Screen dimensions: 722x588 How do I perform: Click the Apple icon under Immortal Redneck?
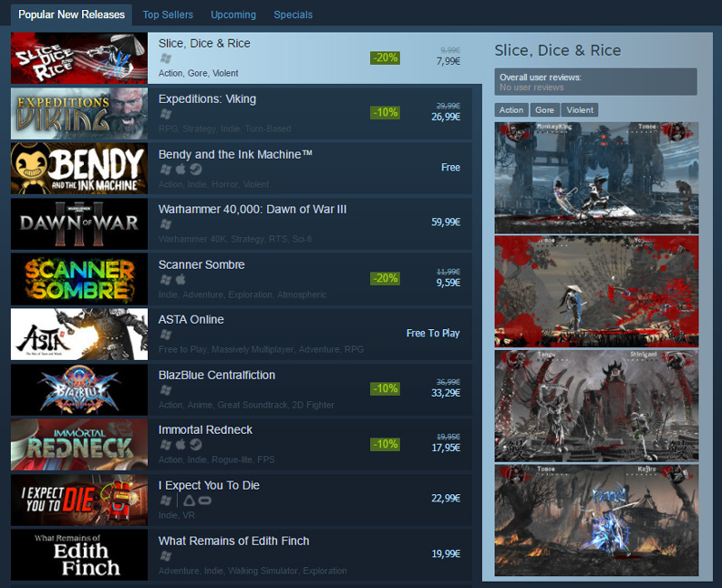(181, 445)
